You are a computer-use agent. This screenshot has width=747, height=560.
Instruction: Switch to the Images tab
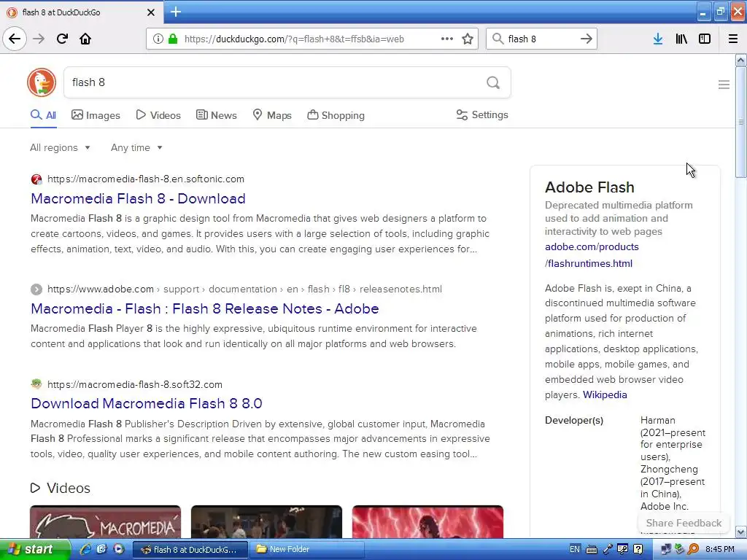click(96, 115)
